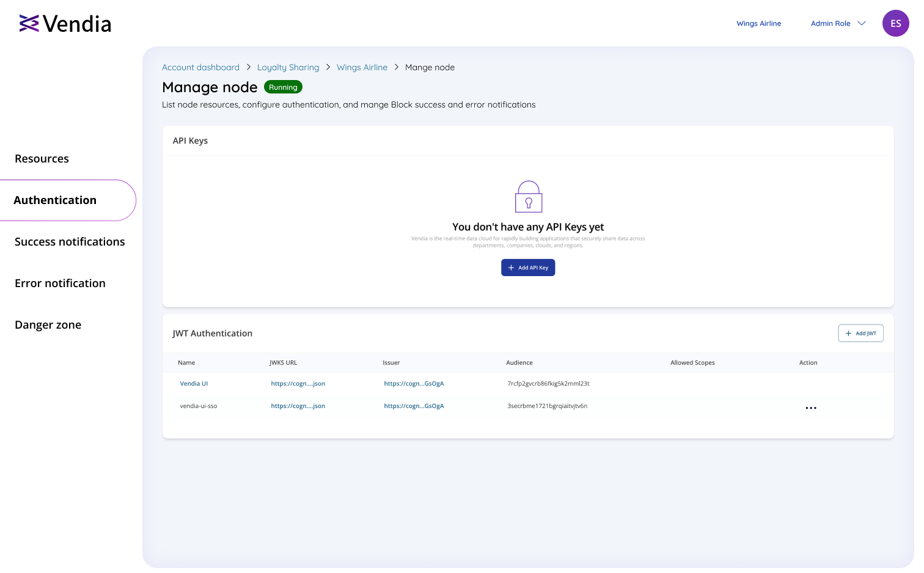Click the 'You don't have any API Keys yet' heading

528,227
